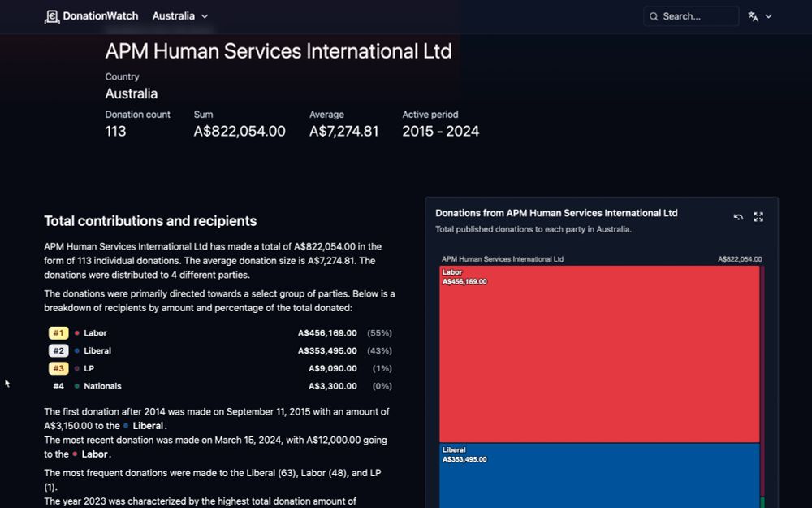Click the red dot beside Labor row

point(76,333)
